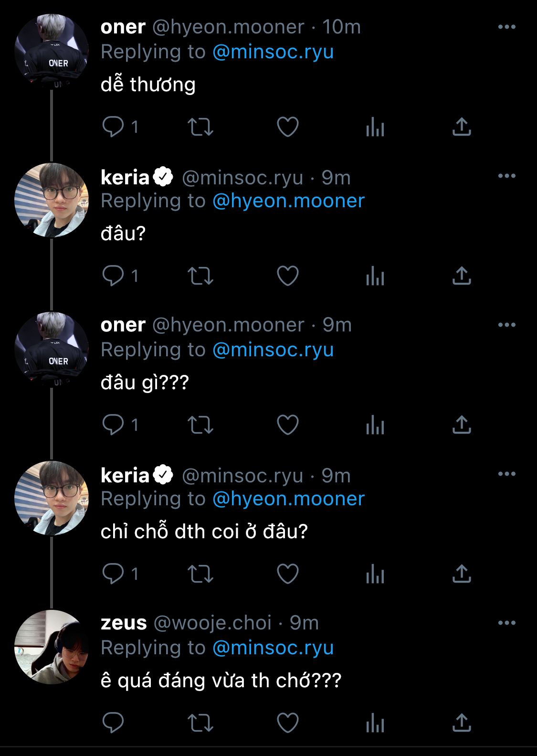537x756 pixels.
Task: View analytics for keria's "đâu?" tweet
Action: [x=375, y=276]
